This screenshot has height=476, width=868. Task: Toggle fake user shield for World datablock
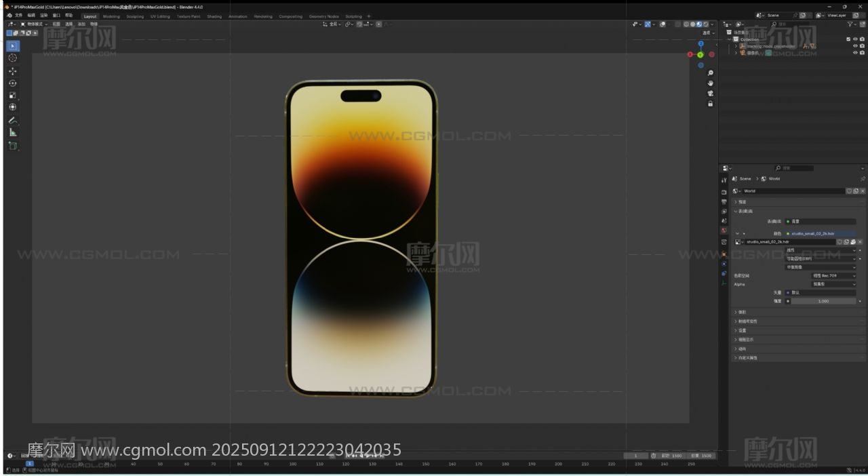[848, 191]
